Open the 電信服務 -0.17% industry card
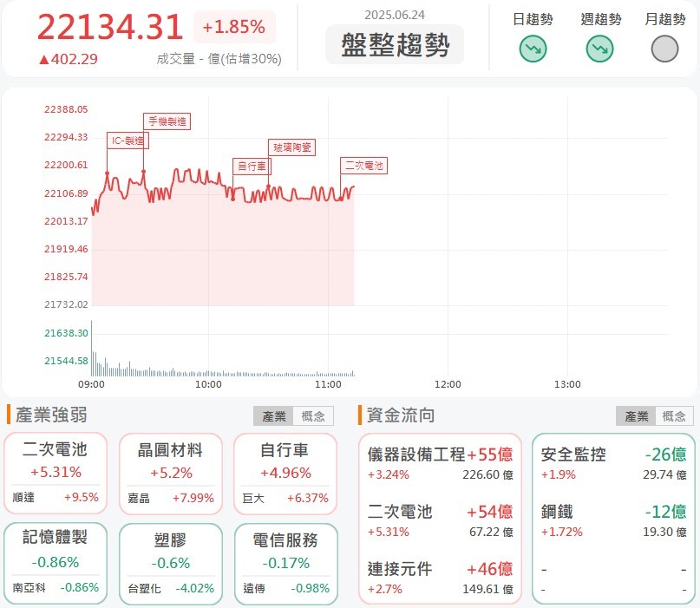Viewport: 700px width, 608px height. (285, 564)
